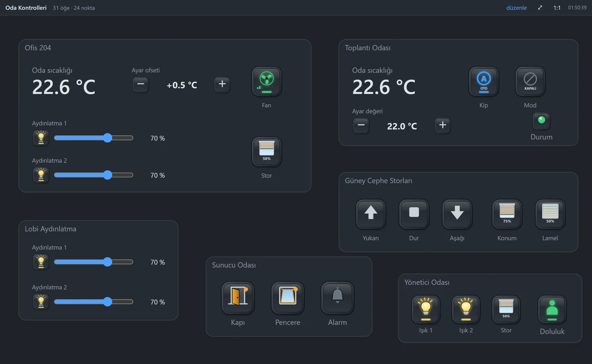
Task: Click the 1:1 zoom reset button
Action: (x=557, y=8)
